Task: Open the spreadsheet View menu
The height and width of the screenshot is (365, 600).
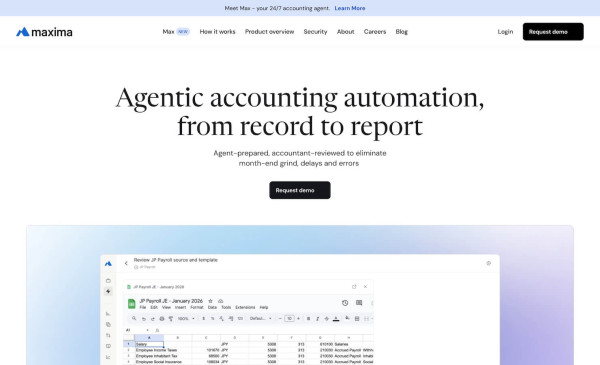Action: tap(166, 307)
